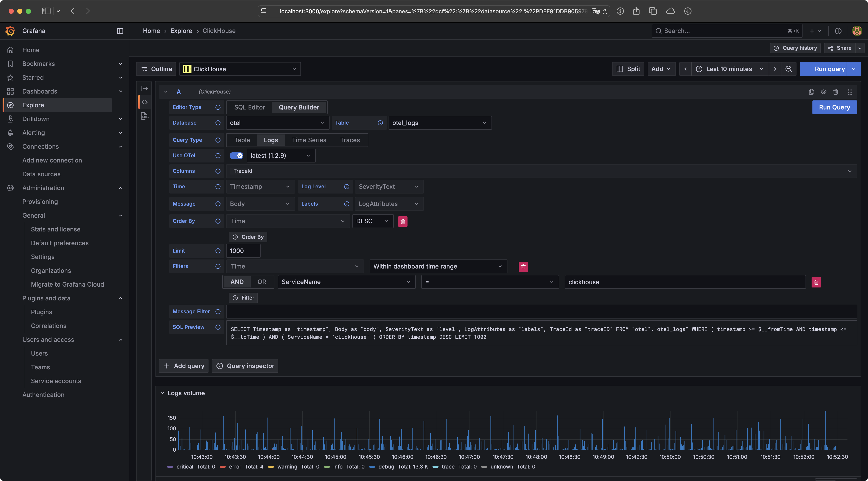This screenshot has height=481, width=868.
Task: Duplicate query A with the copy icon
Action: point(811,92)
